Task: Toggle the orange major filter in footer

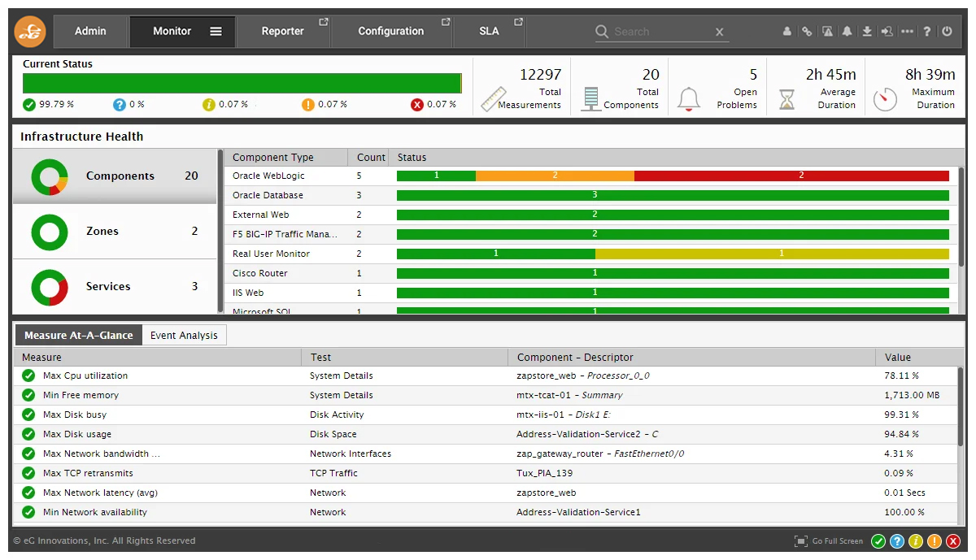Action: point(935,541)
